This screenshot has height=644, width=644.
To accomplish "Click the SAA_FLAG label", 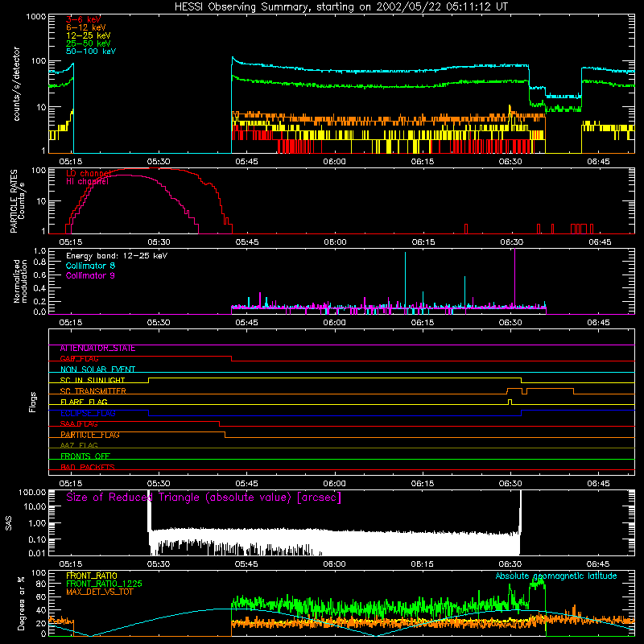I will pyautogui.click(x=79, y=424).
